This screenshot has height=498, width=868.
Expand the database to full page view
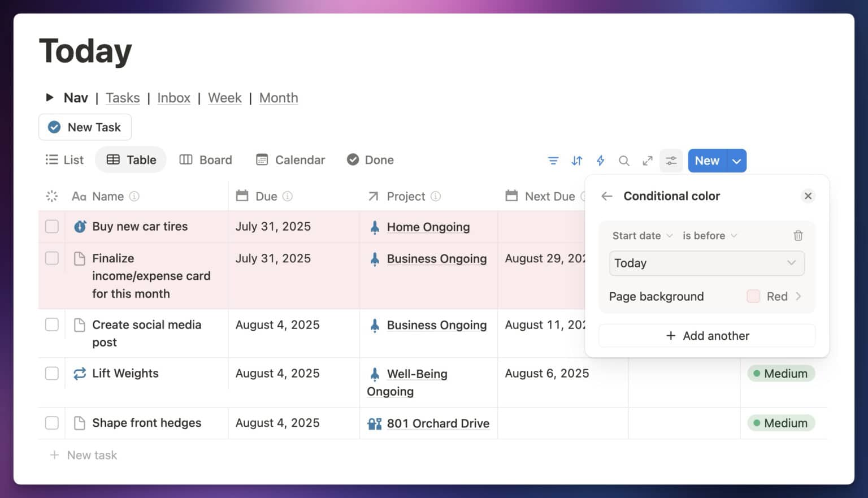[x=647, y=161]
